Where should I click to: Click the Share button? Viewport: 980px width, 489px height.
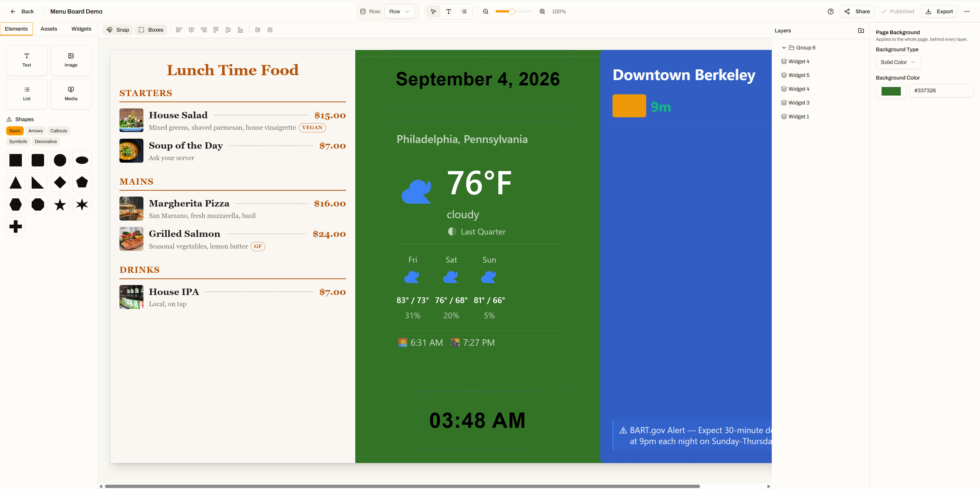tap(857, 11)
